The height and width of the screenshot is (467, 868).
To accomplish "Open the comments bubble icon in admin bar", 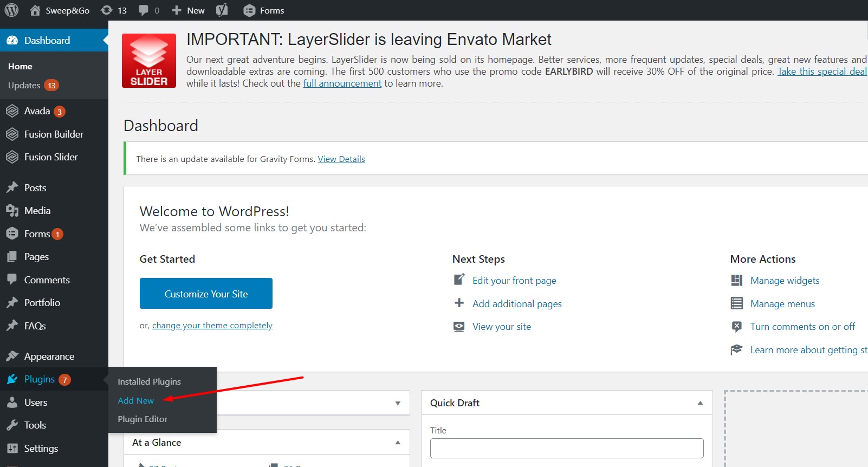I will coord(144,10).
